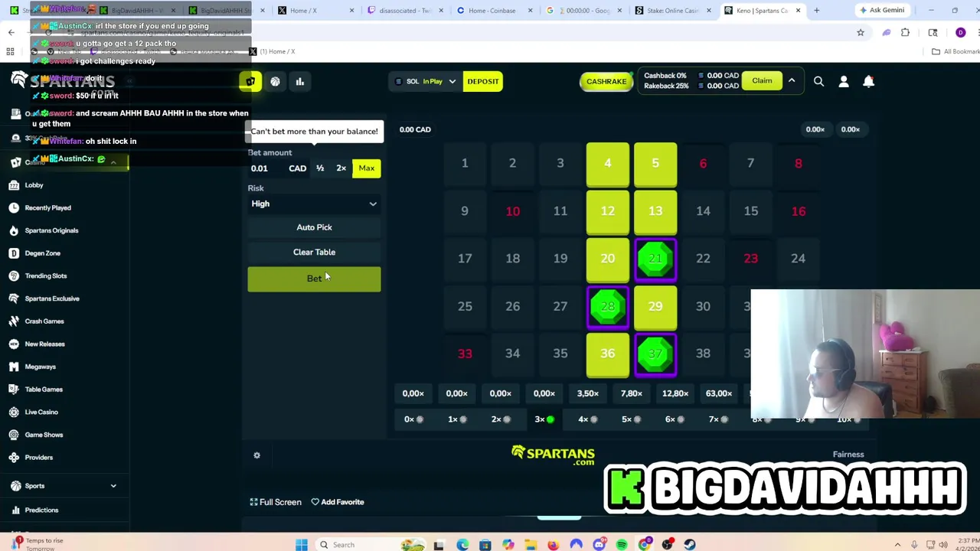Double the bet with 2× button
The height and width of the screenshot is (551, 980).
341,168
